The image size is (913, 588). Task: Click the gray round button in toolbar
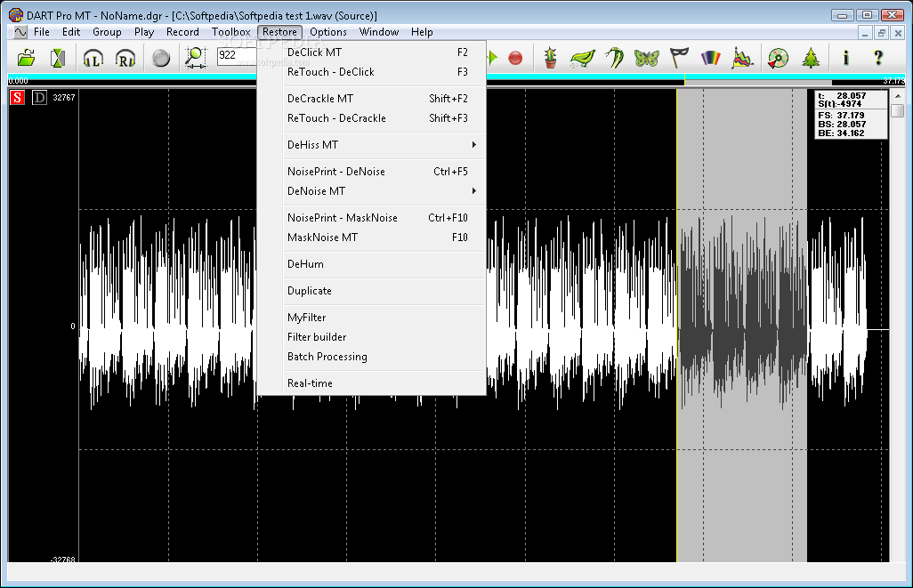pyautogui.click(x=161, y=58)
